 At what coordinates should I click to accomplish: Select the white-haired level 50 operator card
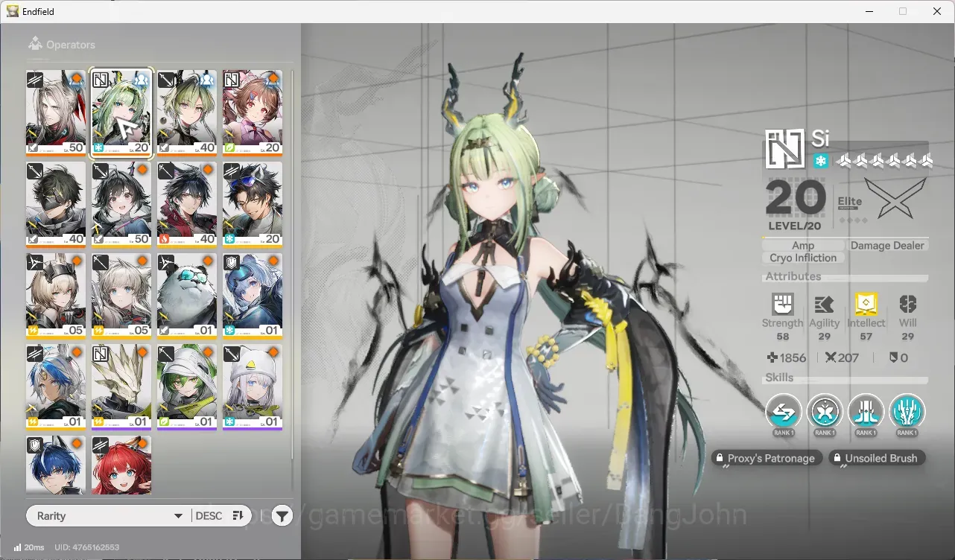click(x=56, y=113)
